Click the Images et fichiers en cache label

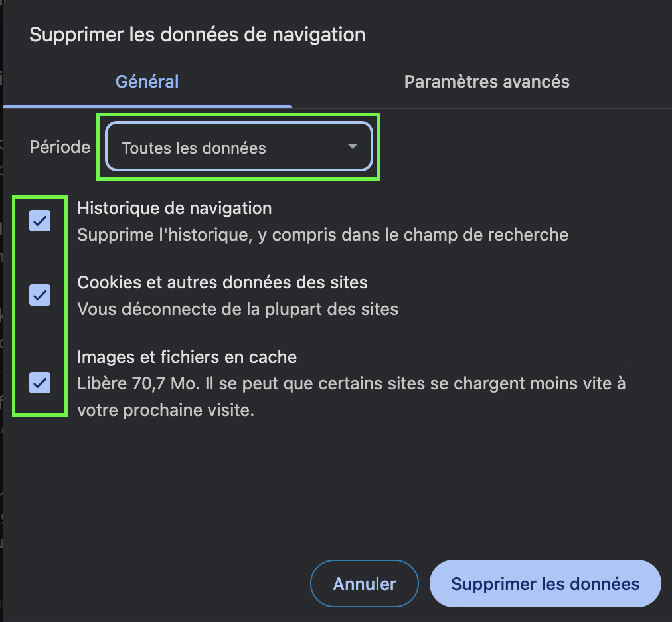pyautogui.click(x=187, y=357)
